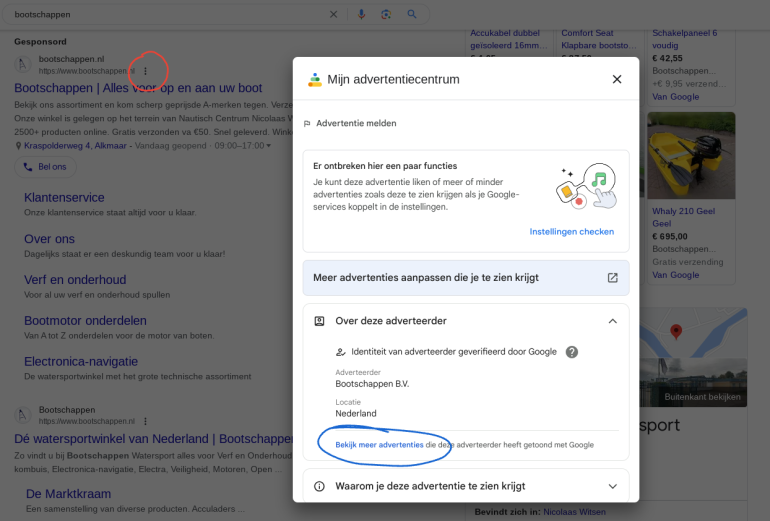This screenshot has width=770, height=521.
Task: Click the favicon of the second Bootschappen ad
Action: (x=22, y=415)
